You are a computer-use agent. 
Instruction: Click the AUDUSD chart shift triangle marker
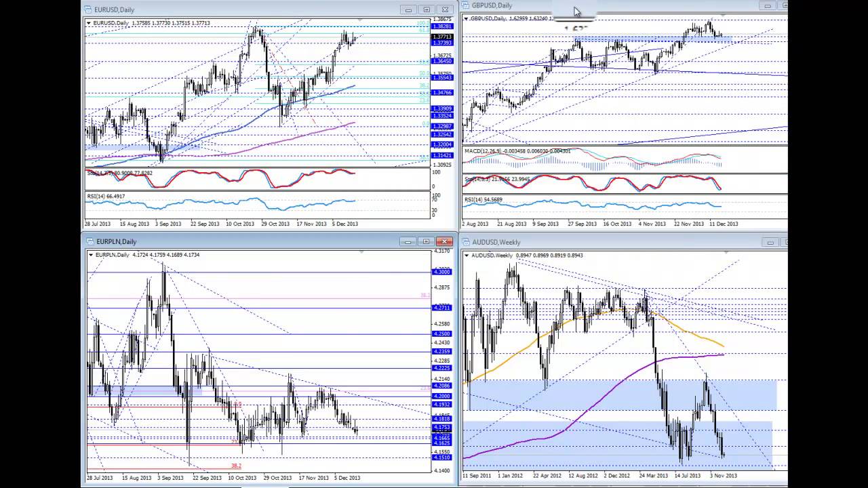pos(726,253)
